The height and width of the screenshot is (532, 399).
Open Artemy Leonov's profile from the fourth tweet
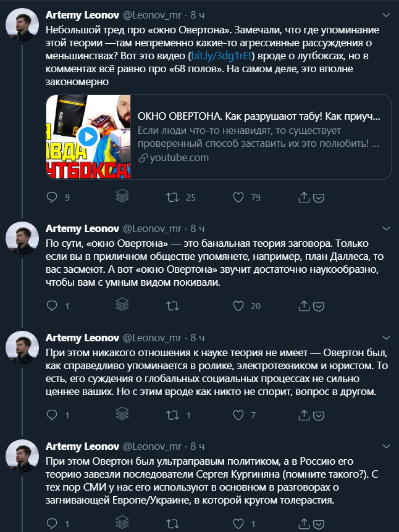click(x=83, y=447)
